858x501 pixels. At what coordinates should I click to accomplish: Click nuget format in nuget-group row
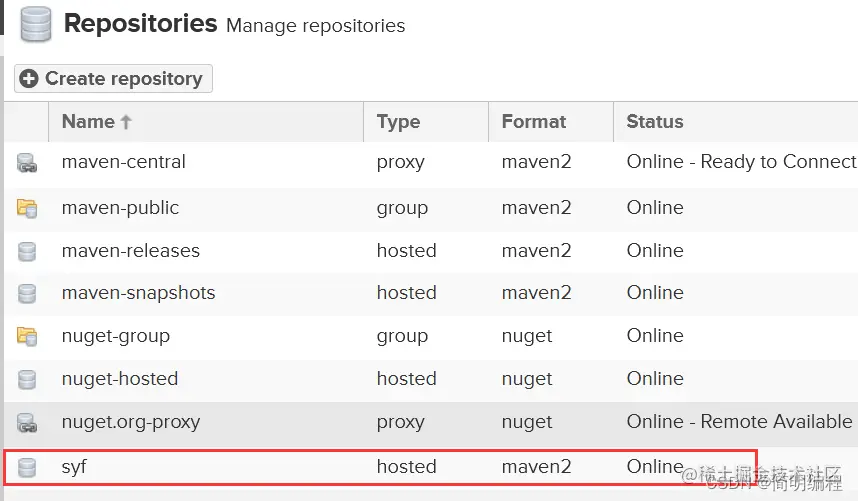click(x=527, y=336)
